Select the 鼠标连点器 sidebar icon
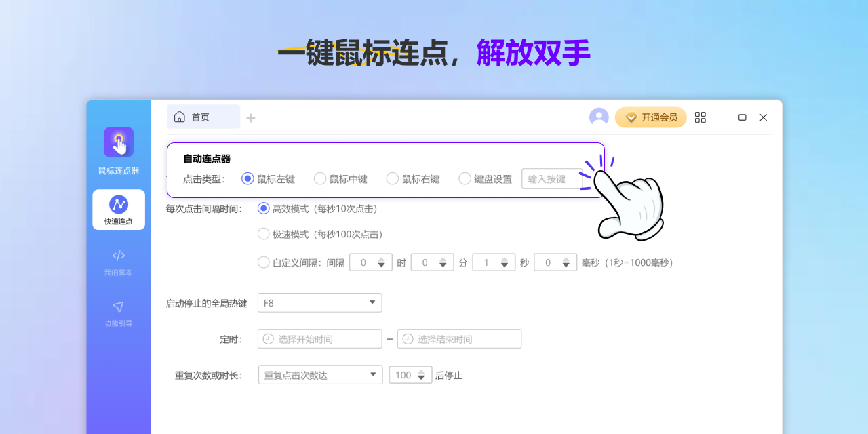This screenshot has height=434, width=868. 119,143
